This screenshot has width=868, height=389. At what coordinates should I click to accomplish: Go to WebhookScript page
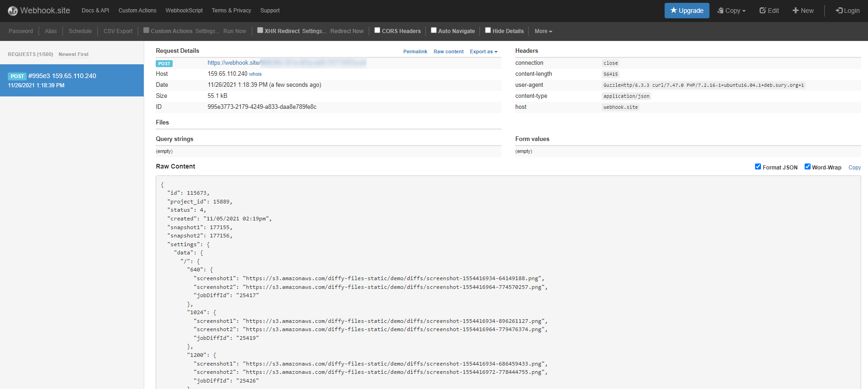click(x=184, y=11)
